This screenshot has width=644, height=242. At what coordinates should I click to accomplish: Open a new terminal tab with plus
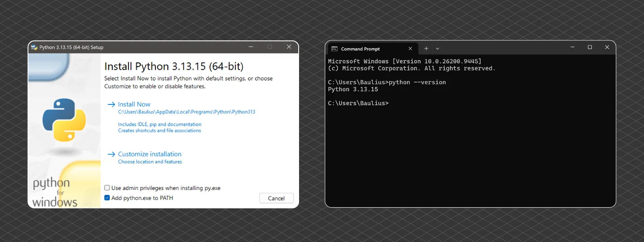[426, 48]
